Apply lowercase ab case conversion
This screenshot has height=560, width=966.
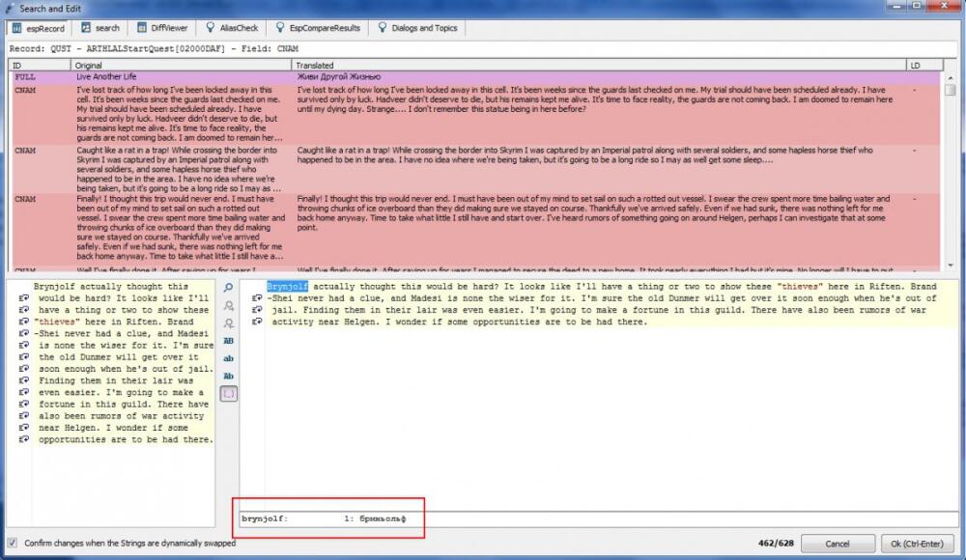[x=229, y=358]
